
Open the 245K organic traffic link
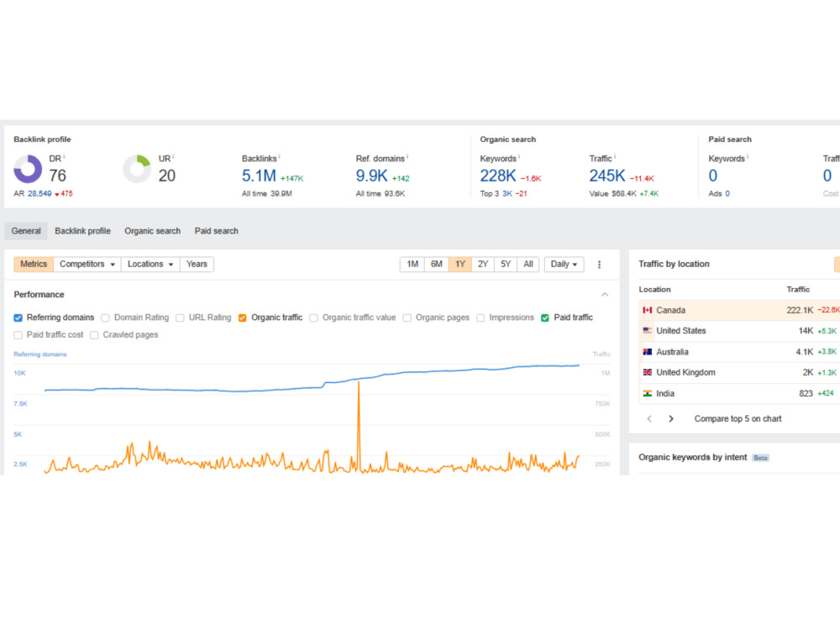coord(607,176)
